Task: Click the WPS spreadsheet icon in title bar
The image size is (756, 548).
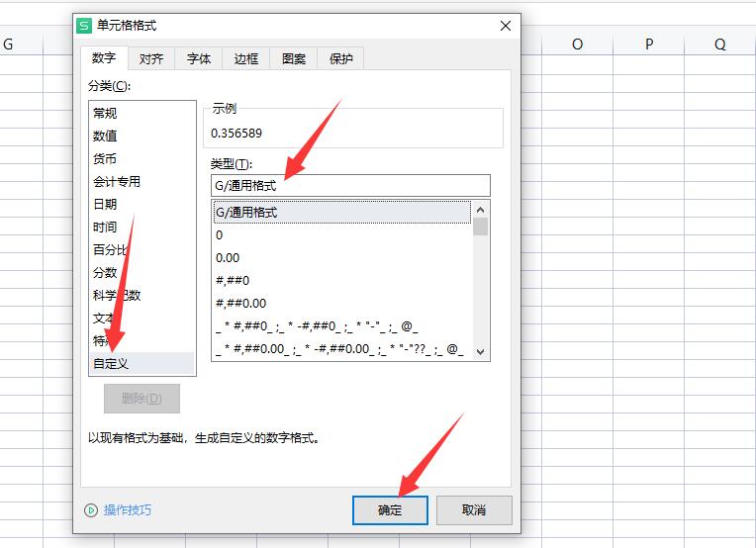Action: click(x=85, y=25)
